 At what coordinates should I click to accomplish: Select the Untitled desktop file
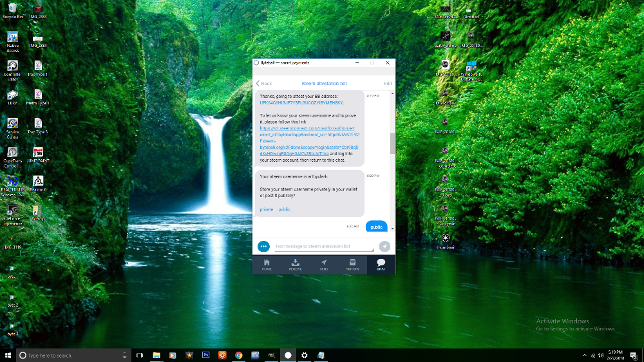point(471,12)
